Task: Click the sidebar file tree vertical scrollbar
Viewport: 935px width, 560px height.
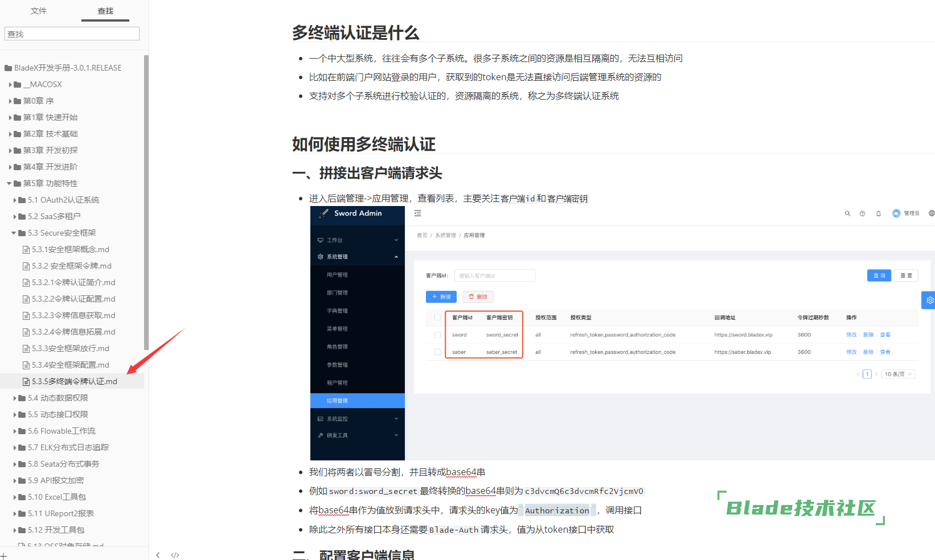Action: (146, 202)
